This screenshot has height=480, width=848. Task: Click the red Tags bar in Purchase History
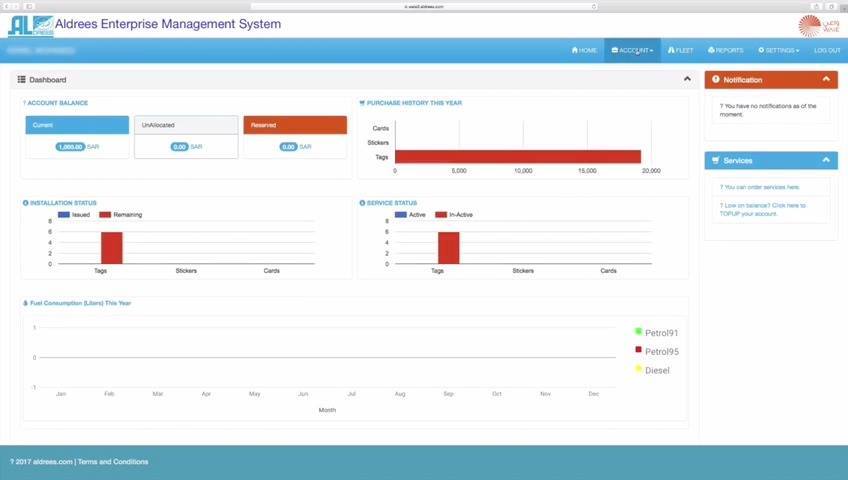[518, 157]
